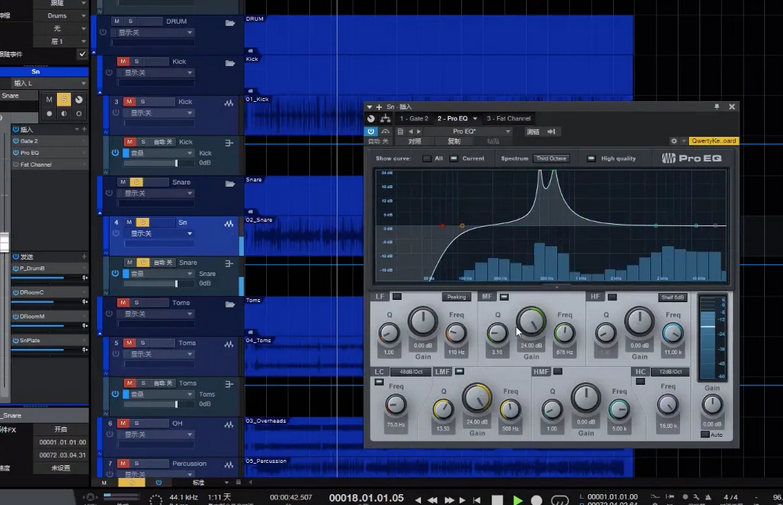
Task: Enable the HC high cut filter toggle
Action: 640,382
